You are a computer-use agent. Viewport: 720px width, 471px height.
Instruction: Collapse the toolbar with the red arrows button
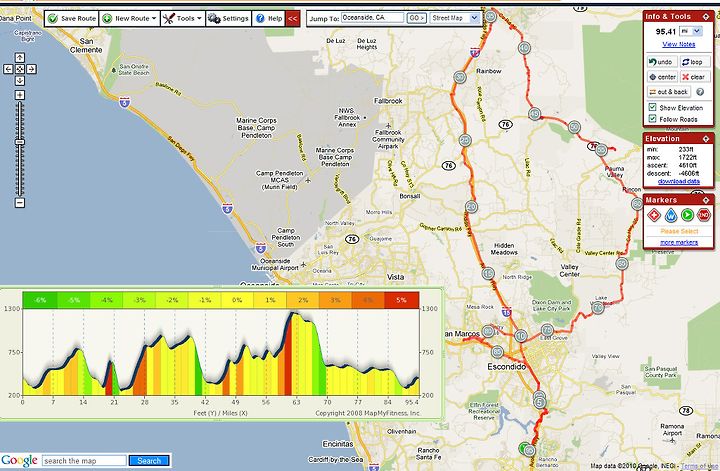[x=292, y=18]
